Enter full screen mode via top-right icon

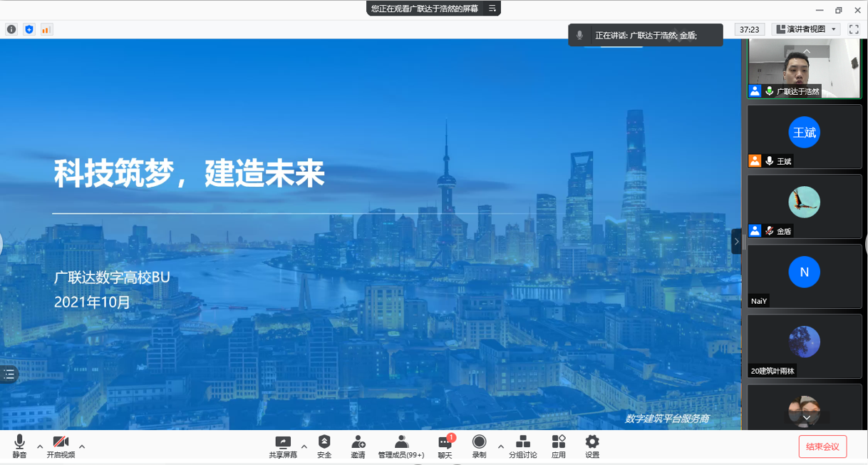pos(854,29)
